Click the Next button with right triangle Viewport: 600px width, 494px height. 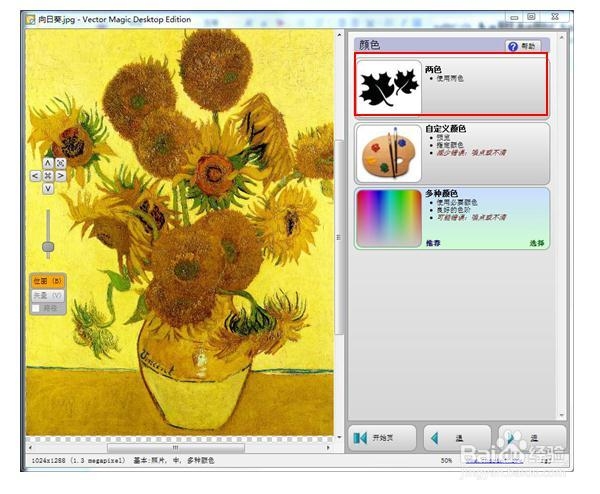[x=532, y=438]
